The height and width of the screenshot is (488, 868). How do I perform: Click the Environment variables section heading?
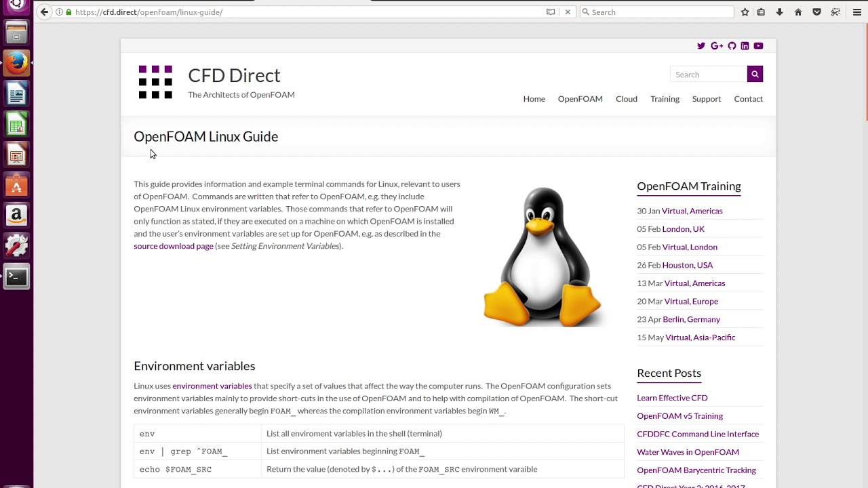coord(194,366)
